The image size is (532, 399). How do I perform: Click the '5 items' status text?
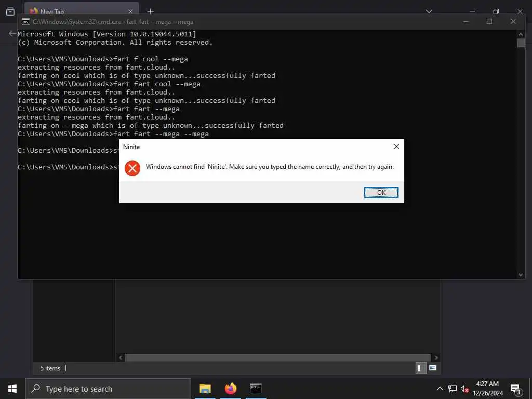(50, 368)
